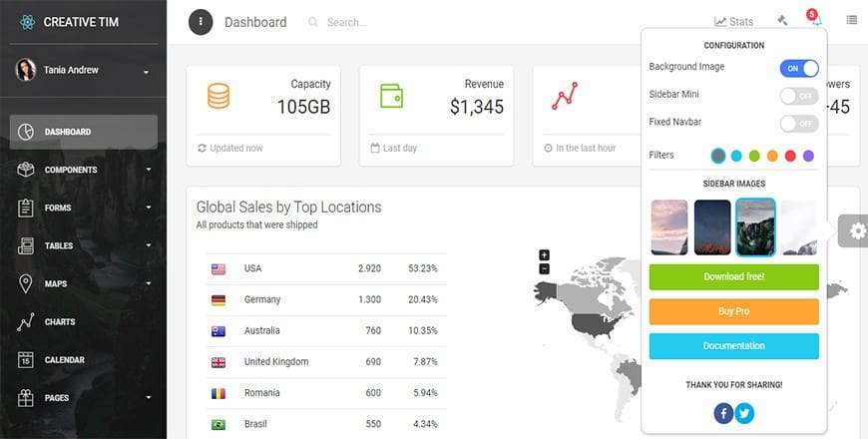
Task: Expand the Forms menu caret
Action: (149, 208)
